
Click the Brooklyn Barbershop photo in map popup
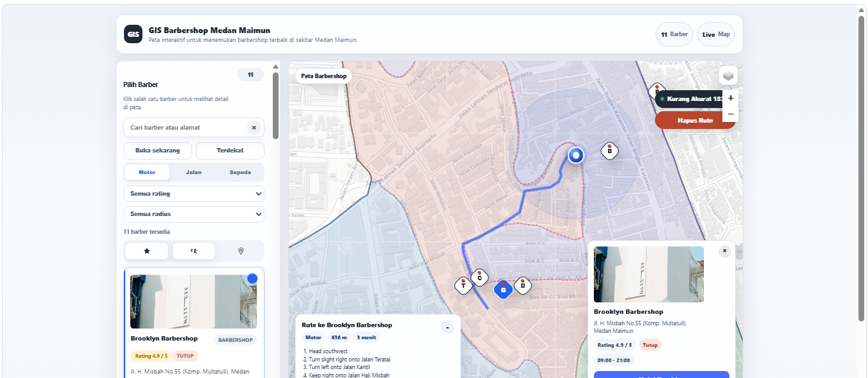coord(649,274)
